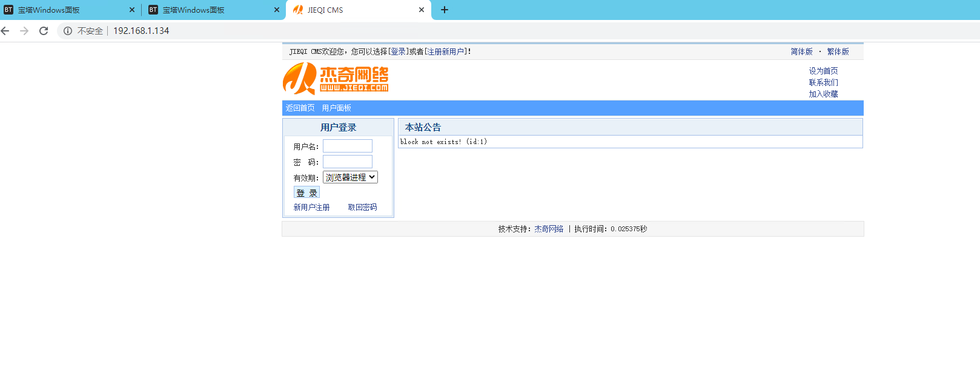Click the 用户名 input field
The height and width of the screenshot is (365, 980).
[348, 146]
